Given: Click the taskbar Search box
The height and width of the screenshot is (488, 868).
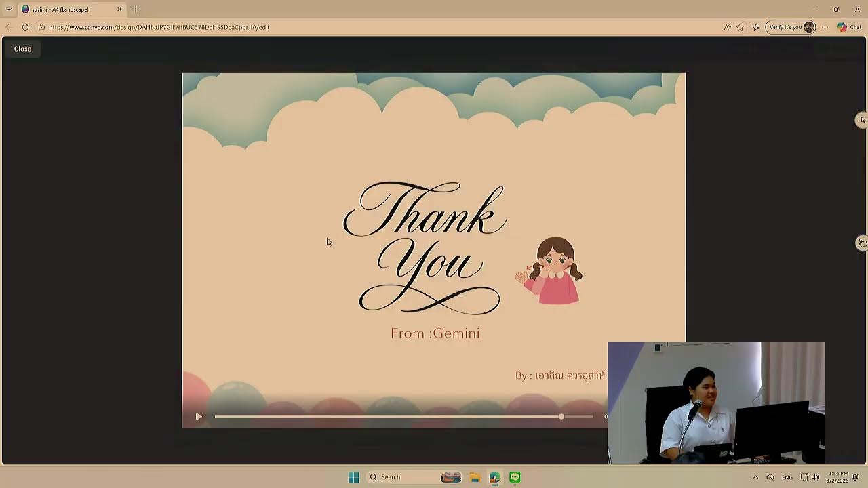Looking at the screenshot, I should coord(415,477).
